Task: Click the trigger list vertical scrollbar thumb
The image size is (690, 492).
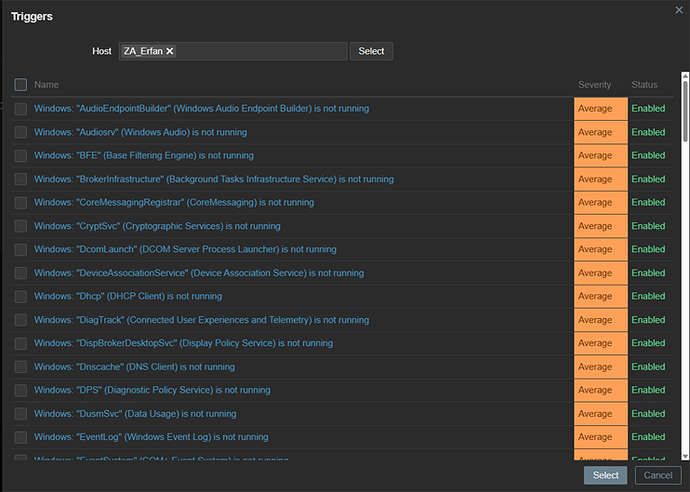Action: coord(685,111)
